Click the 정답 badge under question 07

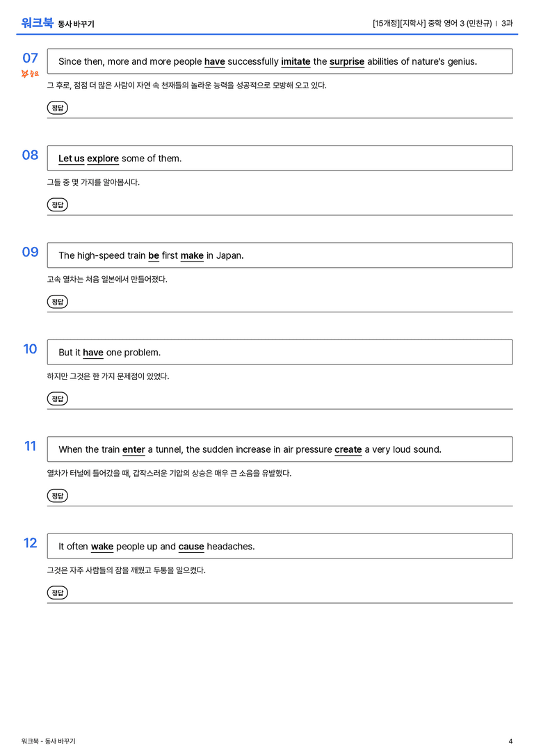click(x=57, y=108)
